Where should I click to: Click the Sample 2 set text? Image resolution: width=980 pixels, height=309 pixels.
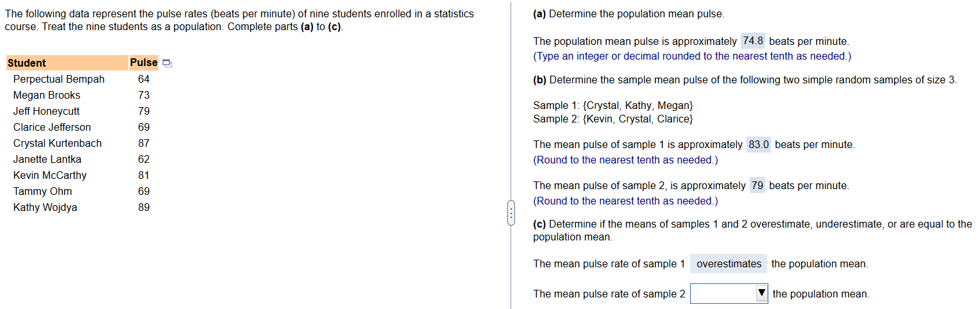(x=612, y=119)
